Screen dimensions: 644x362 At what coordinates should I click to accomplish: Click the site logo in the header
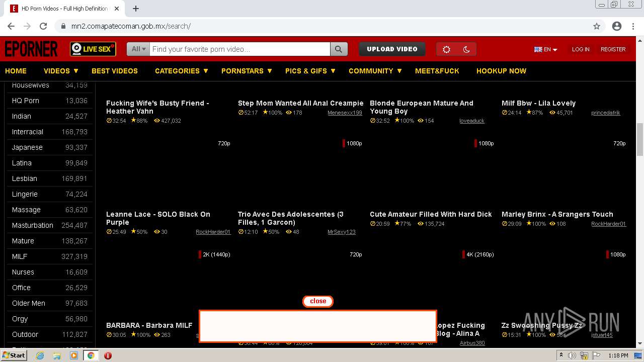pos(31,49)
